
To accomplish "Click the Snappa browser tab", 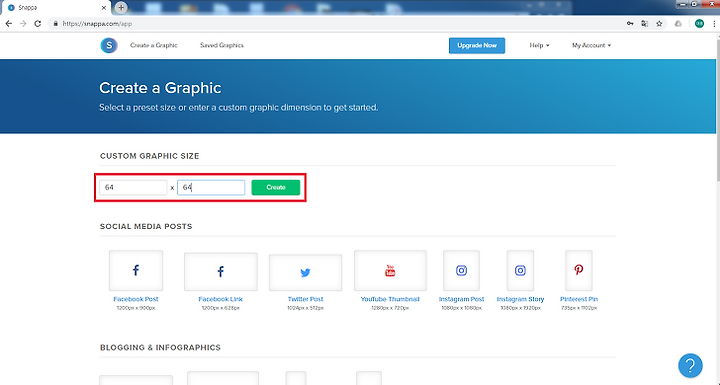I will [55, 8].
